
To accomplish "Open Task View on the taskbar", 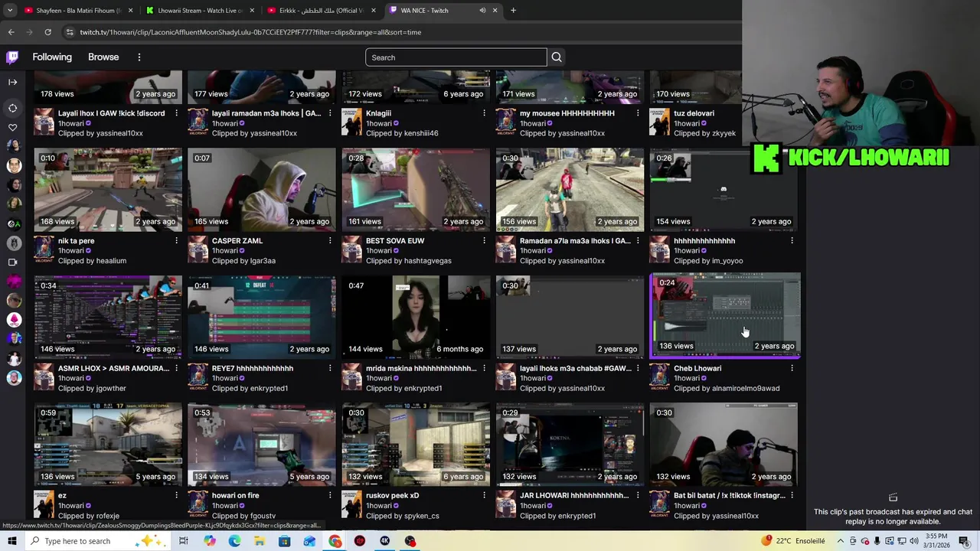I will click(x=184, y=541).
